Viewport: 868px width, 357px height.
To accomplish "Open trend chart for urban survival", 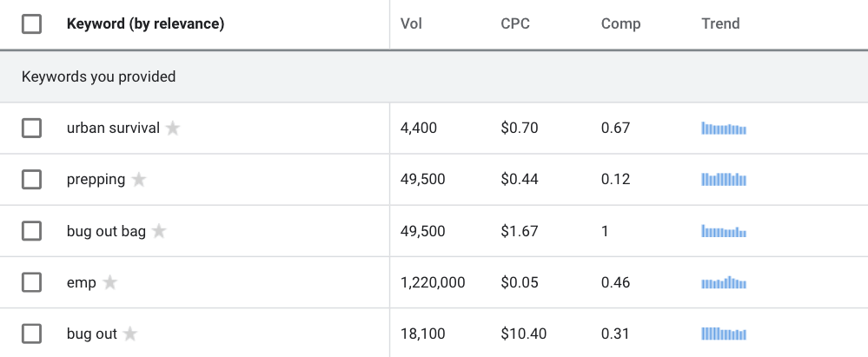I will tap(724, 129).
